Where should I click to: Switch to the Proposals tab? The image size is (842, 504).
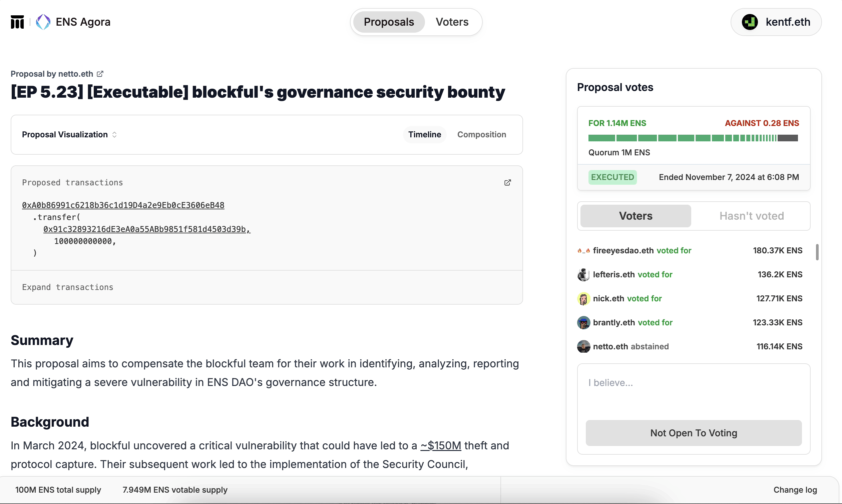(389, 22)
